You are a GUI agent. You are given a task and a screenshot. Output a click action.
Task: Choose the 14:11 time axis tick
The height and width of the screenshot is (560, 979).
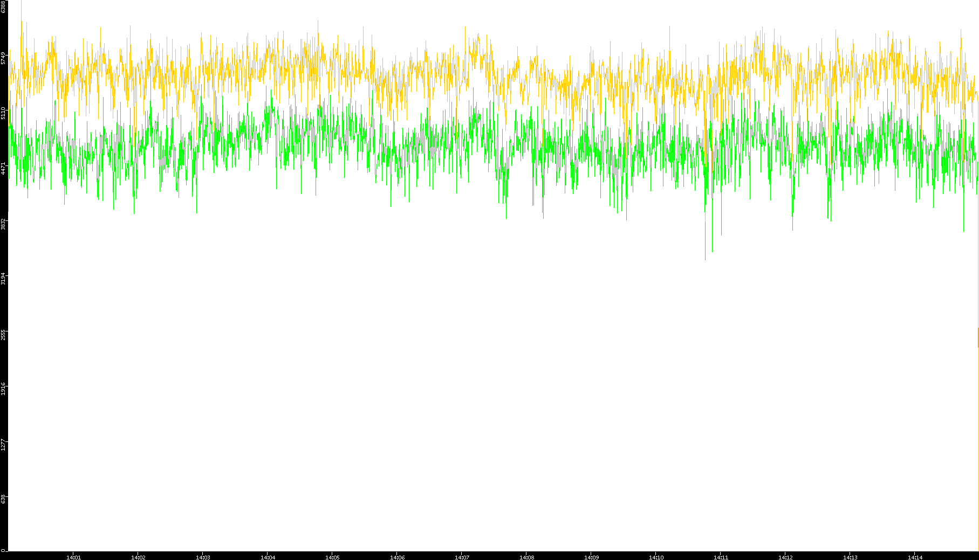coord(721,557)
